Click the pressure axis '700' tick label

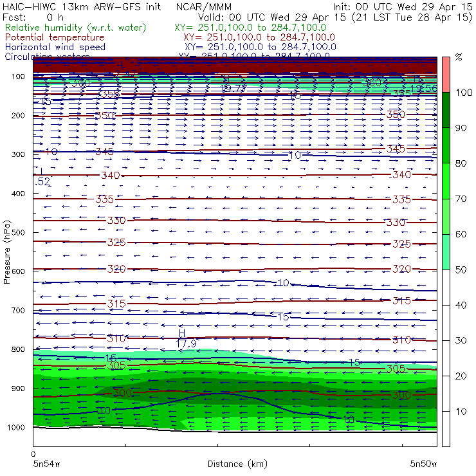(18, 311)
